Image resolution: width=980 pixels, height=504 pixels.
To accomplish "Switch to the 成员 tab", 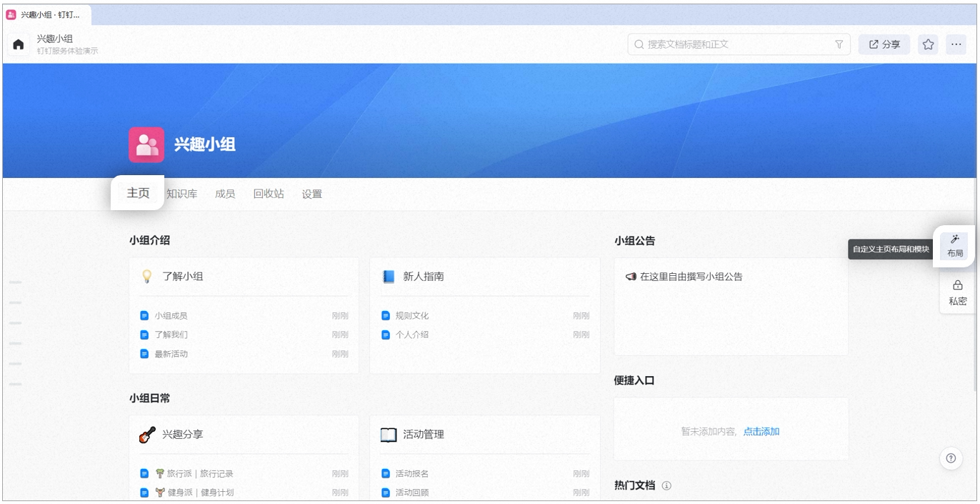I will [x=225, y=194].
